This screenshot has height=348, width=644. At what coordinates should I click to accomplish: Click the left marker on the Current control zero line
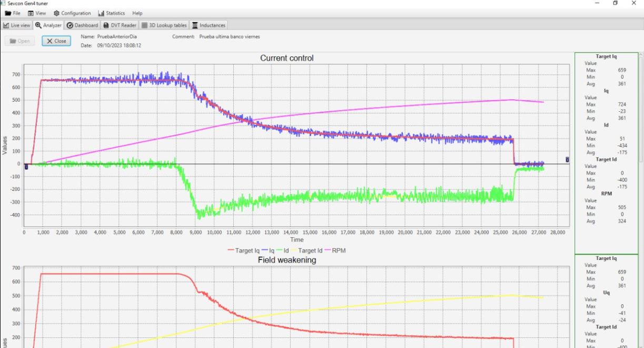tap(26, 167)
